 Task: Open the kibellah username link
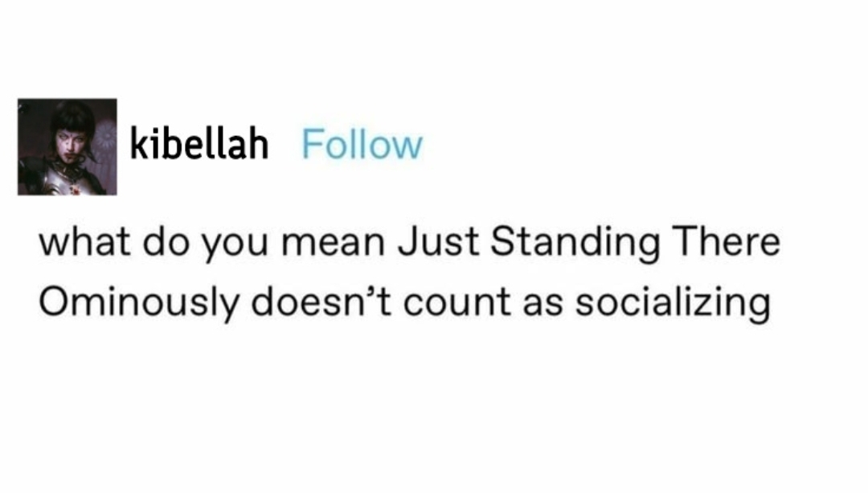[199, 146]
